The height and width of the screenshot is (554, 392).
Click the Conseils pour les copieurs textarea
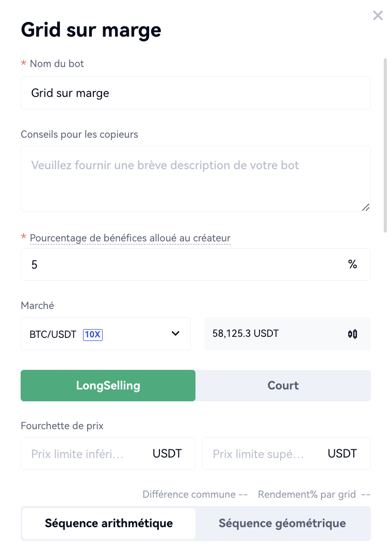click(x=195, y=178)
